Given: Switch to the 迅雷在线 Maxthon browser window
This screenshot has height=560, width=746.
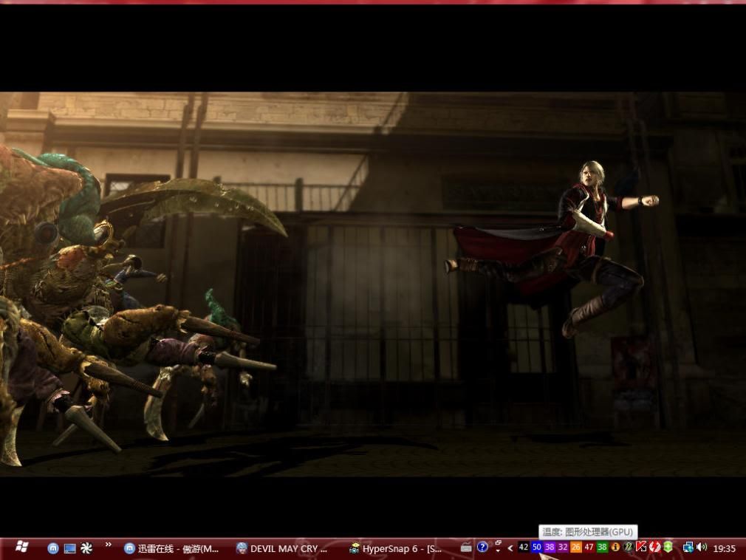Looking at the screenshot, I should click(172, 549).
